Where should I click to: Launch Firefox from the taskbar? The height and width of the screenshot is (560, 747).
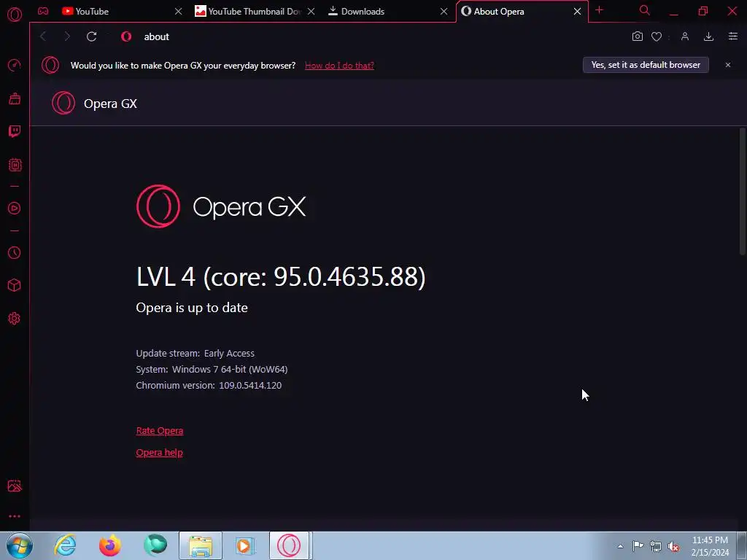click(x=110, y=545)
